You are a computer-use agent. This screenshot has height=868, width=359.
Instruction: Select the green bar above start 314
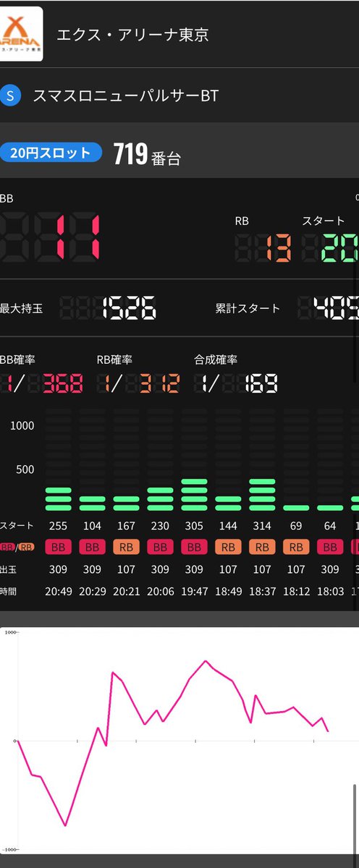click(x=262, y=495)
